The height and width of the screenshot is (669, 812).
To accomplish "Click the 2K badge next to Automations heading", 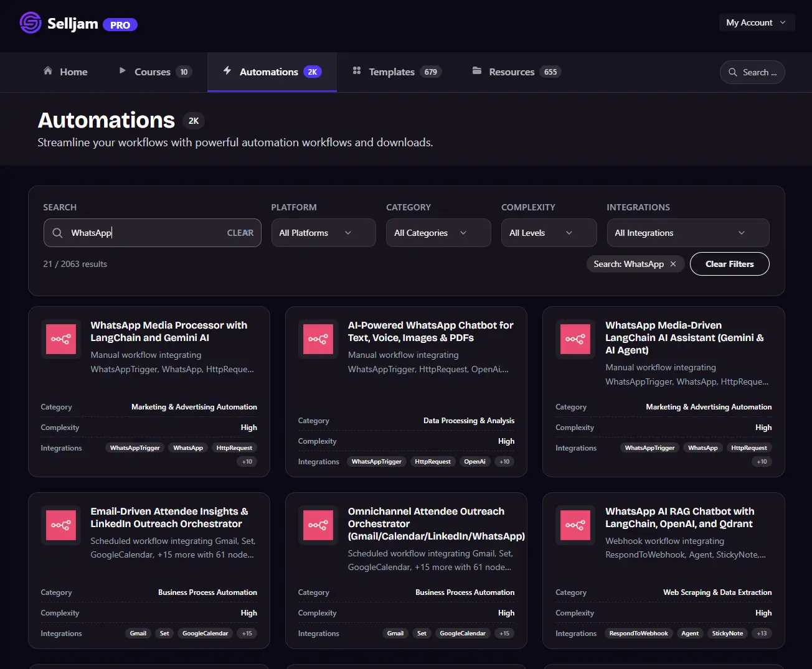I will pos(194,121).
